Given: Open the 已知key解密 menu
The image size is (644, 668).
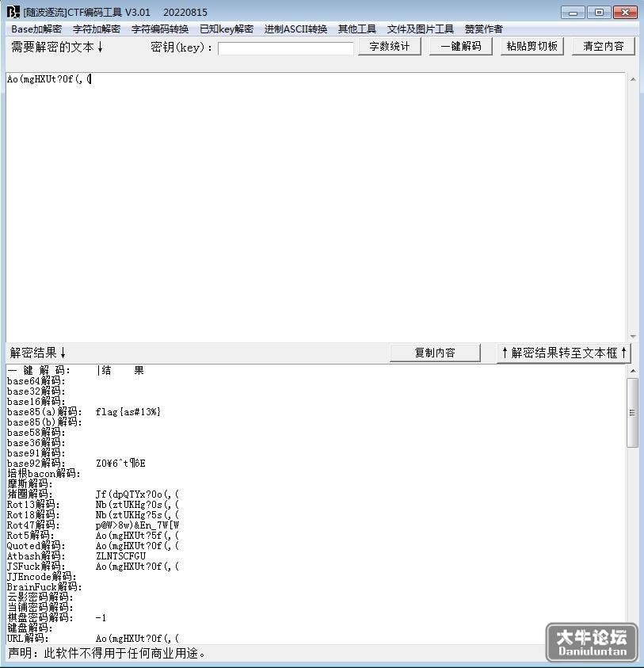Looking at the screenshot, I should pos(227,29).
